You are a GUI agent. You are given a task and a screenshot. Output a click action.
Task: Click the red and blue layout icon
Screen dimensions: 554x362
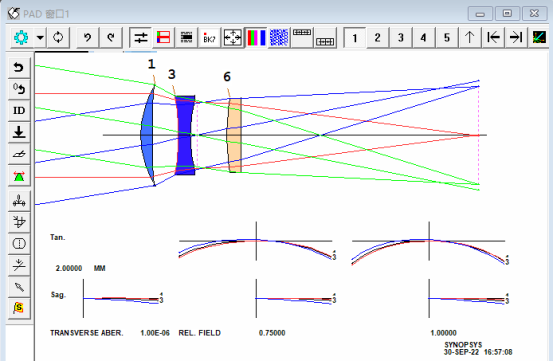pyautogui.click(x=163, y=37)
